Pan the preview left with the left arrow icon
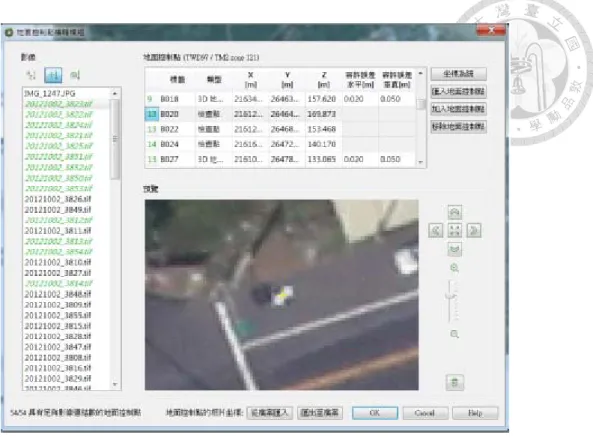Viewport: 593px width, 438px height. (436, 230)
